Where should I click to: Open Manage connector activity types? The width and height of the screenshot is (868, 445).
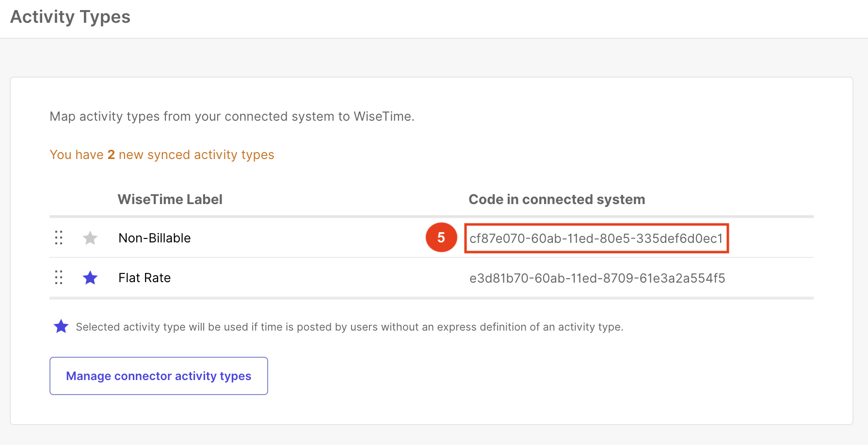(x=159, y=376)
